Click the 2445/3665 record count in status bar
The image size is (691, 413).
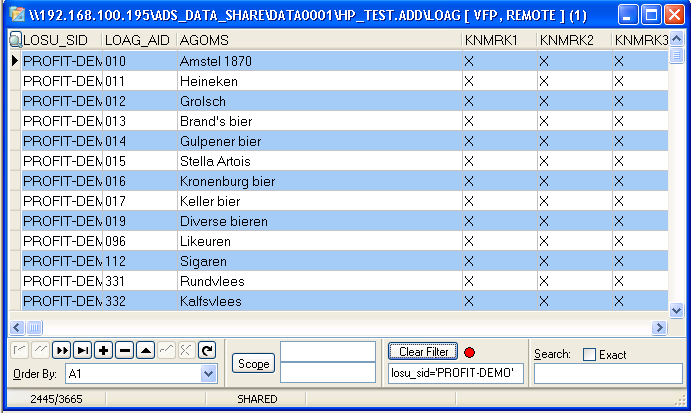(x=56, y=399)
